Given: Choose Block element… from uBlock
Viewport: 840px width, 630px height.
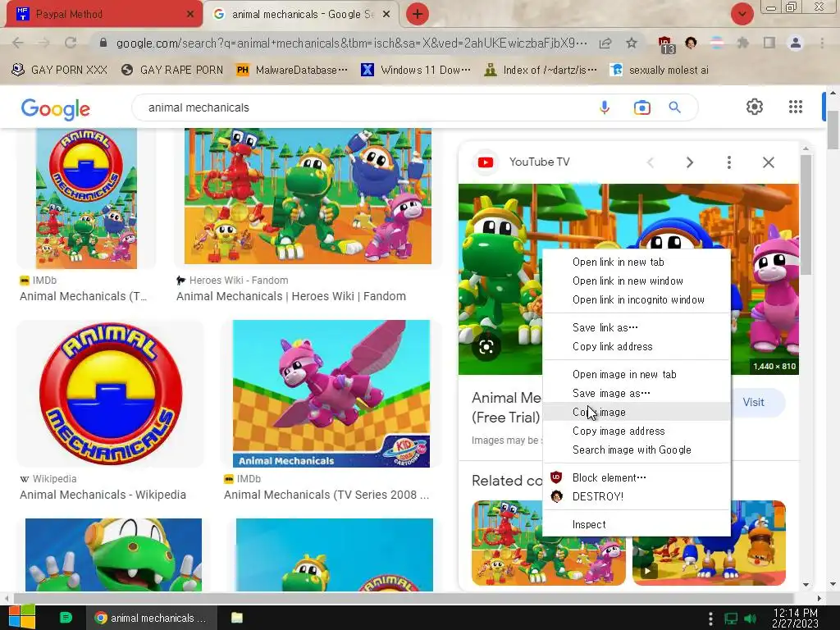Looking at the screenshot, I should coord(637,477).
